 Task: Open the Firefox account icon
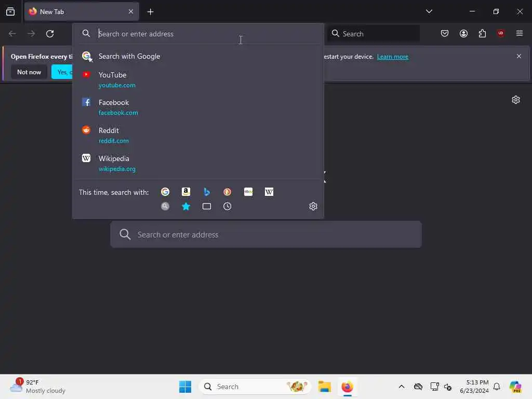(x=463, y=33)
